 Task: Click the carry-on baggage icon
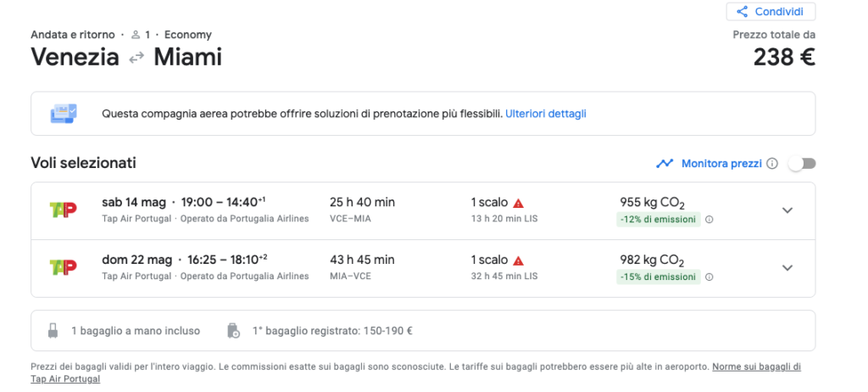point(53,331)
